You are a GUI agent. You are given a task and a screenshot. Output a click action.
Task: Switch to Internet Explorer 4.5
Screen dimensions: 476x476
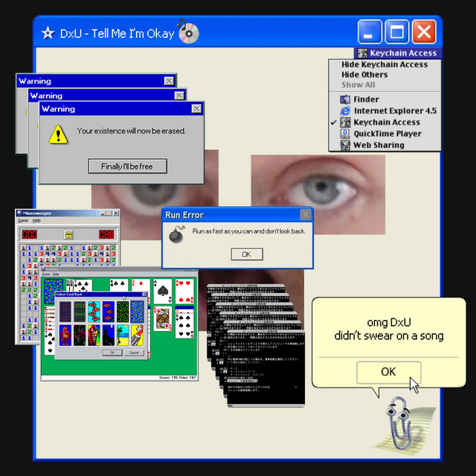394,111
